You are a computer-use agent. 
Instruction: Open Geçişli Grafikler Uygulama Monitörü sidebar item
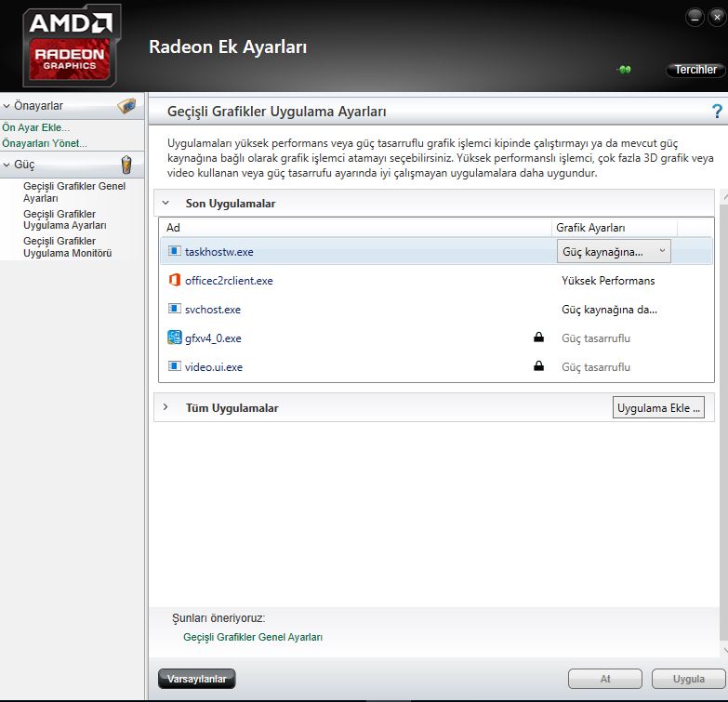pyautogui.click(x=68, y=247)
